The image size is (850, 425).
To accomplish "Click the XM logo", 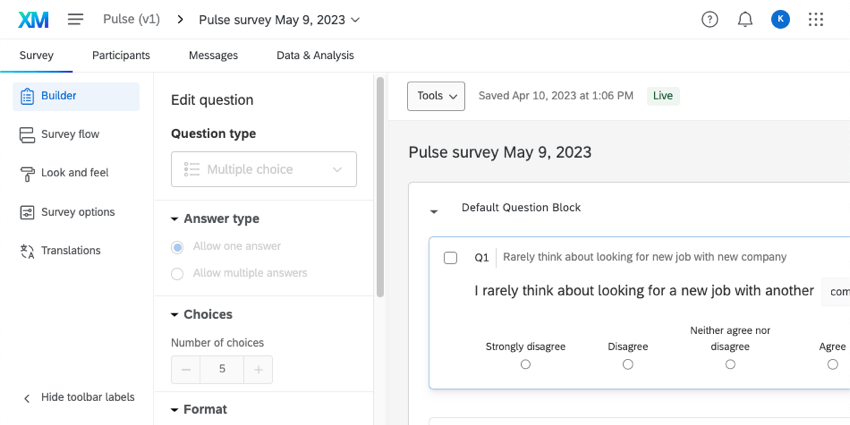I will pyautogui.click(x=33, y=19).
